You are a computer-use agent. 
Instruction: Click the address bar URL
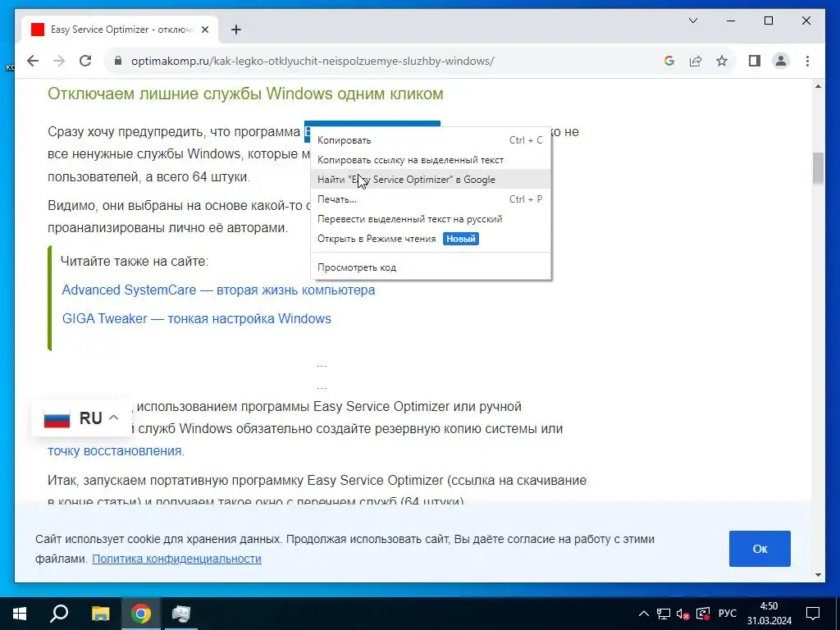tap(313, 61)
